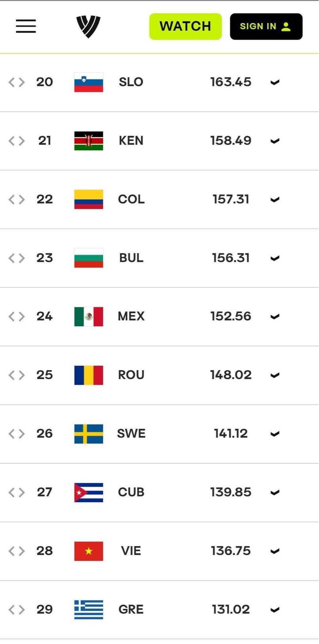Click the rank change arrows for CUB

click(x=17, y=492)
